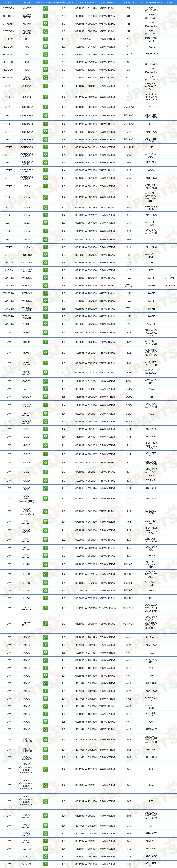177x868 pixels.
Task: Click the 69kW / 94KM power cell
Action: click(x=108, y=39)
